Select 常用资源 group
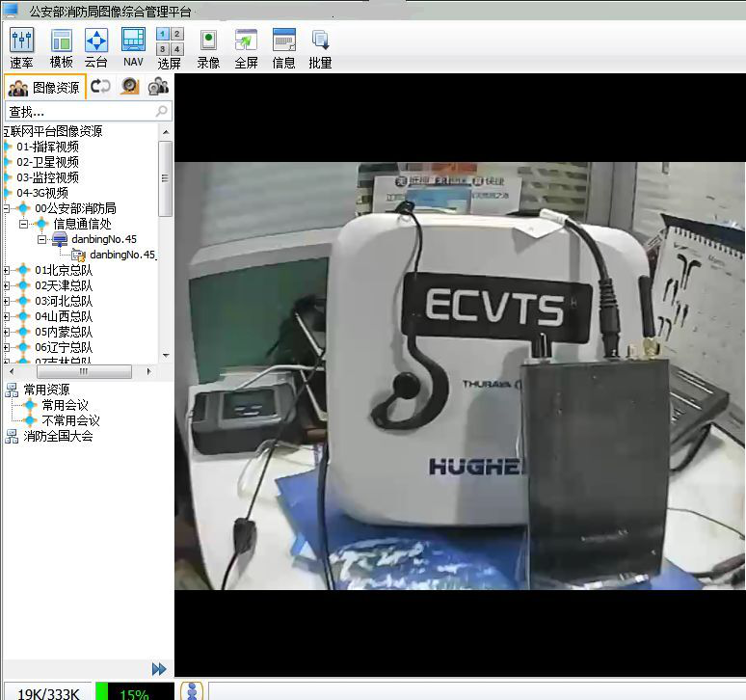The height and width of the screenshot is (700, 746). tap(46, 390)
